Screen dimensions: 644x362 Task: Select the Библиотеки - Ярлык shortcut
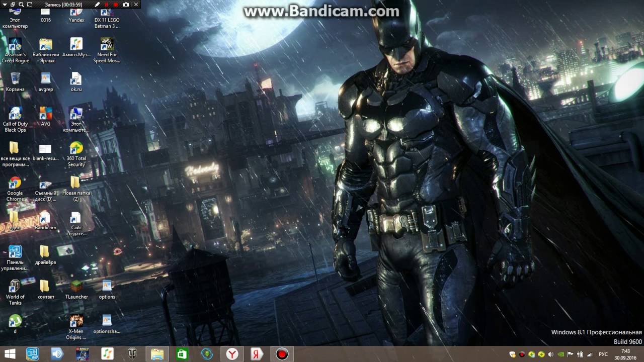[46, 50]
